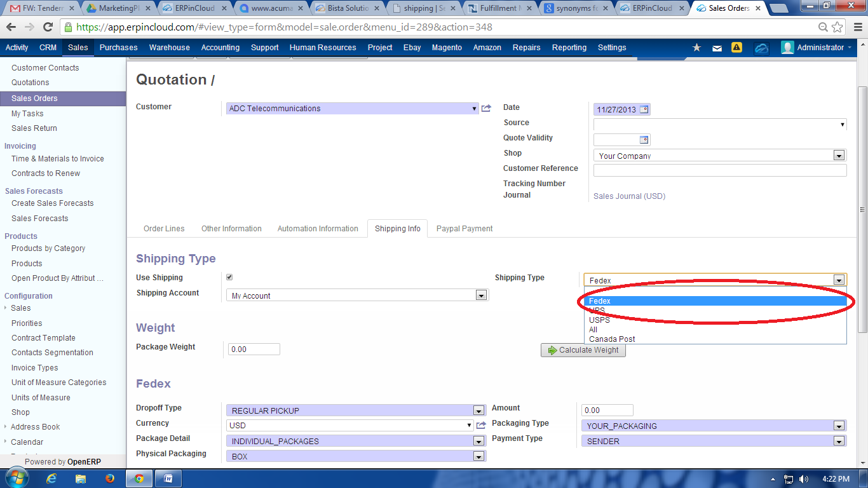The width and height of the screenshot is (868, 488).
Task: Click the page vertical scrollbar
Action: 863,210
